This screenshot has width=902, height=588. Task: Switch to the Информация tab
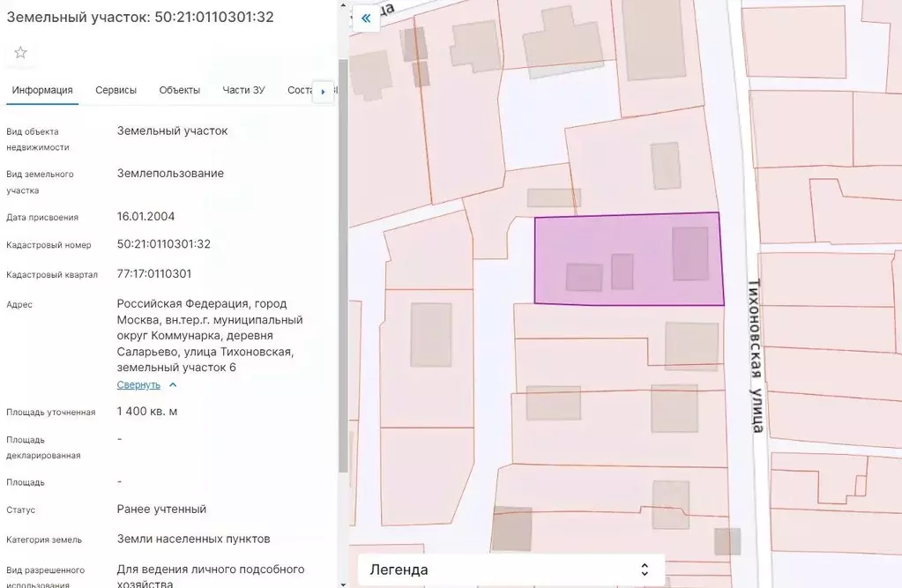point(42,90)
